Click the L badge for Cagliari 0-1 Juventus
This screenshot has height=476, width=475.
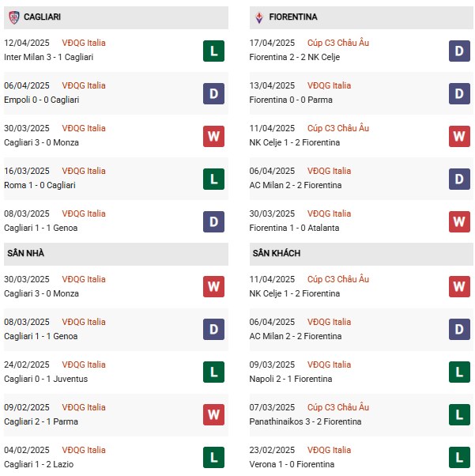pyautogui.click(x=213, y=372)
